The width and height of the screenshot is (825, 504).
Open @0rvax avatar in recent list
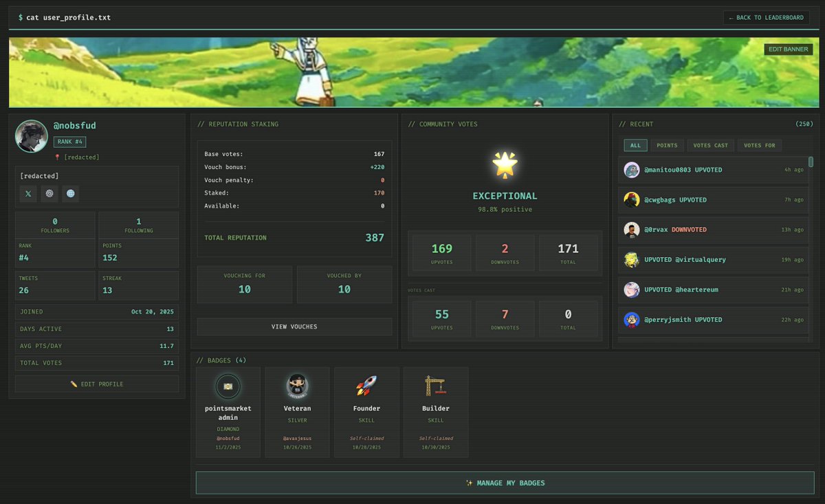click(x=632, y=230)
